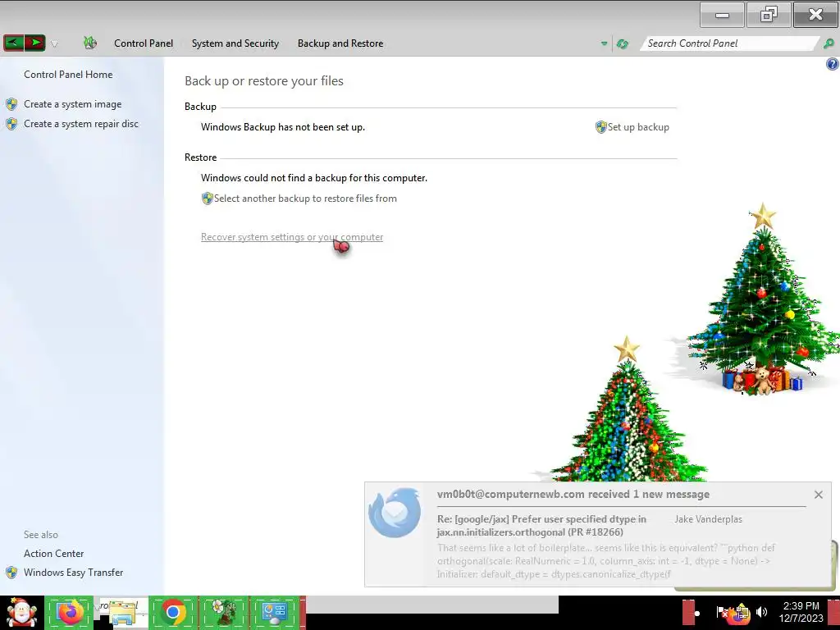Screen dimensions: 840x630
Task: Open the volume speaker tray icon
Action: click(x=761, y=612)
